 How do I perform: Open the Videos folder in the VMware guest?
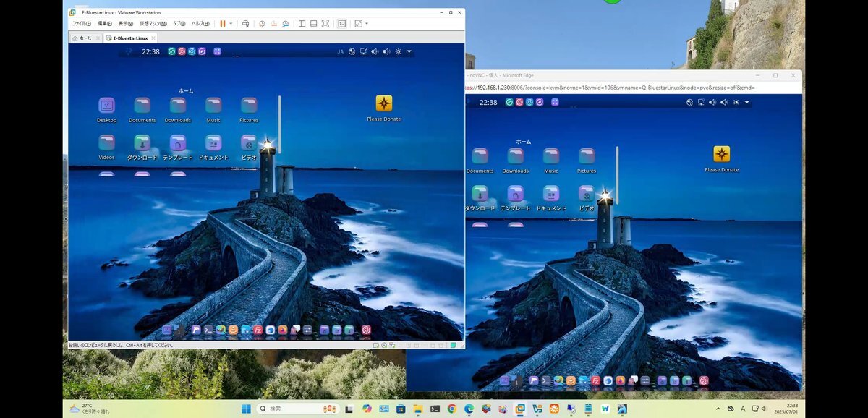[106, 147]
